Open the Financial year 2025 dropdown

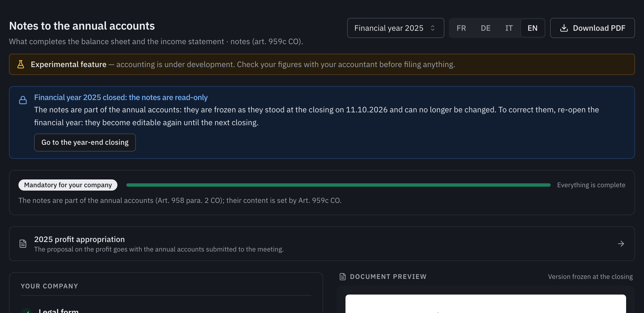(396, 28)
